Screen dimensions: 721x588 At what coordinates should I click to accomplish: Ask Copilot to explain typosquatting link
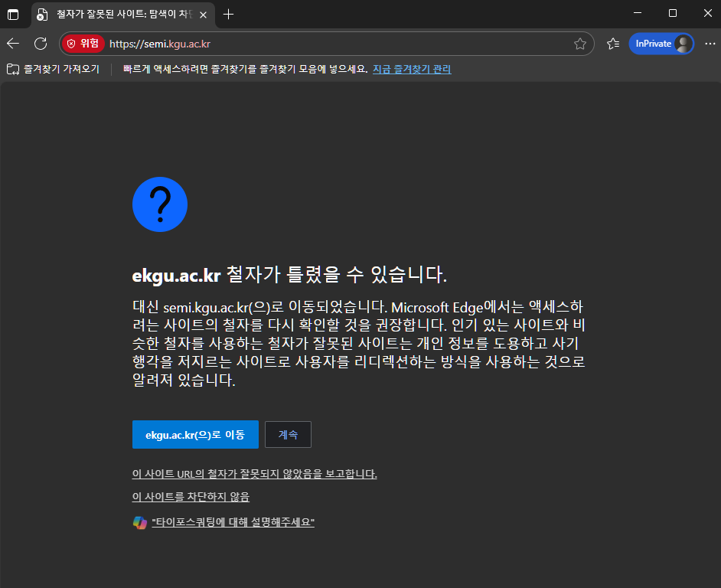pos(233,522)
